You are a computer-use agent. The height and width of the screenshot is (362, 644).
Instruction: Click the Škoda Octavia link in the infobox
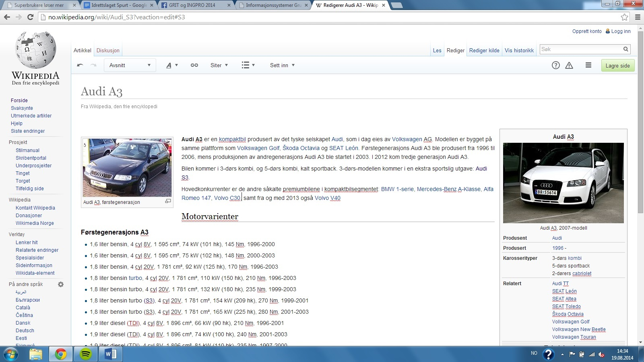click(568, 314)
